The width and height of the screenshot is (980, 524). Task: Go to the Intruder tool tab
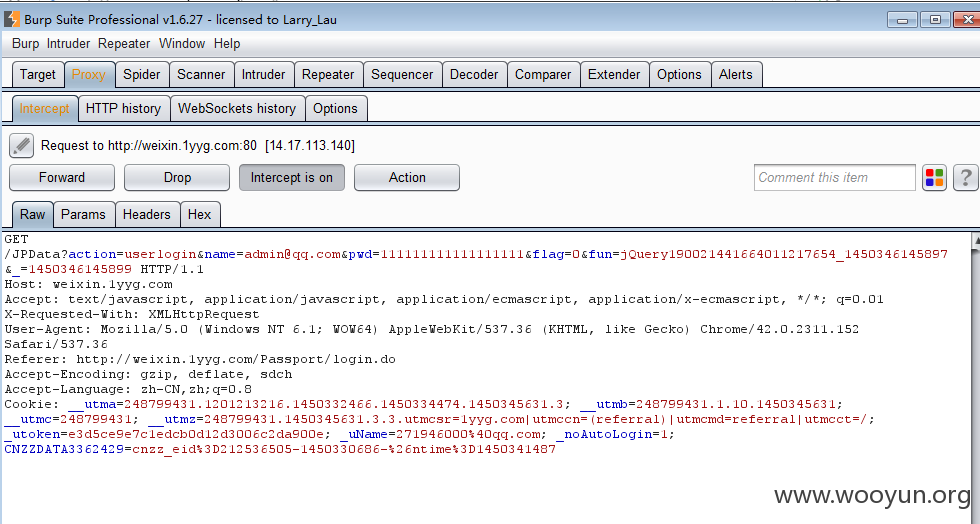coord(264,74)
